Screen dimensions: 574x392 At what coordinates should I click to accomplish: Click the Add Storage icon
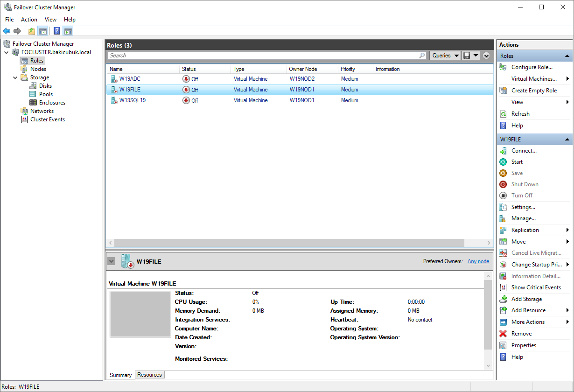tap(503, 299)
